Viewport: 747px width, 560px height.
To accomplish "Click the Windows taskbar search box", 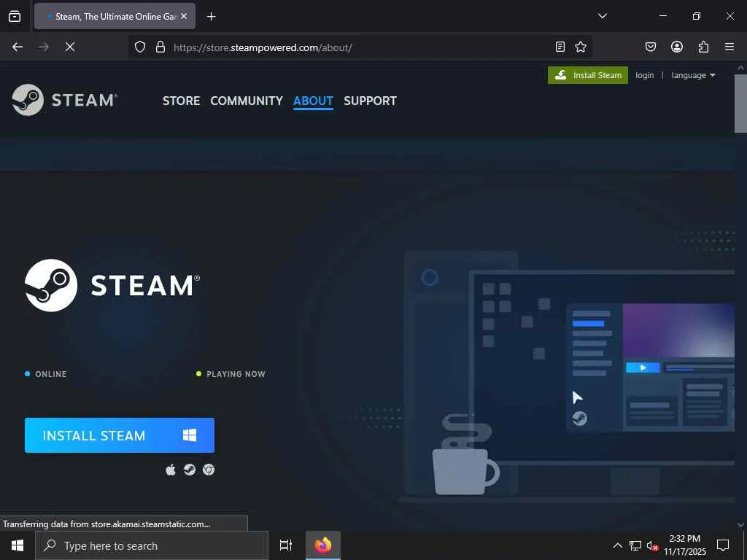I will [x=152, y=545].
